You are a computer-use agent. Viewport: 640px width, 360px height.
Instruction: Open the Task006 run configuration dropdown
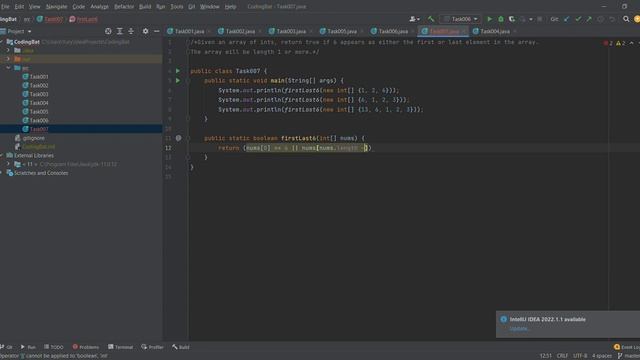[460, 19]
